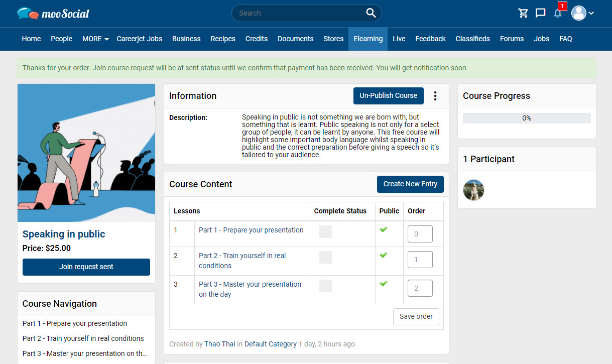
Task: Click the Create New Entry button
Action: (x=410, y=184)
